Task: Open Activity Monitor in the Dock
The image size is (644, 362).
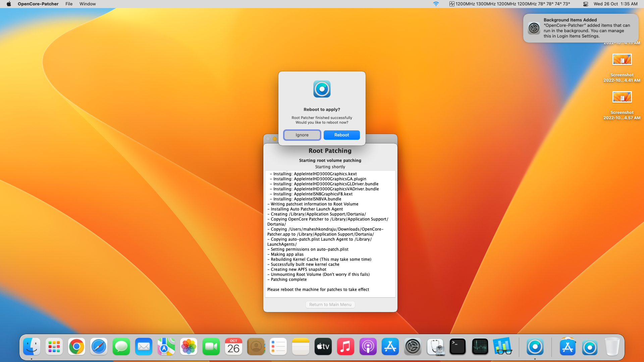Action: [x=480, y=347]
